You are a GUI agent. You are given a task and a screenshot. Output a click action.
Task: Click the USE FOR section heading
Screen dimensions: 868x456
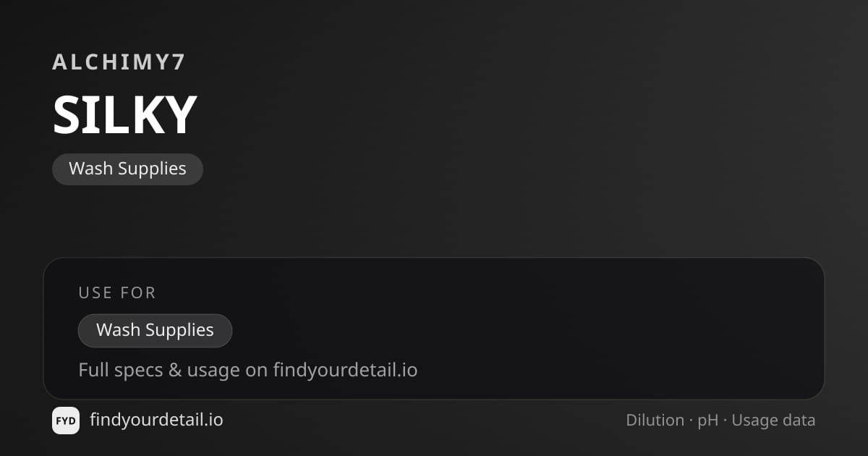click(x=117, y=292)
